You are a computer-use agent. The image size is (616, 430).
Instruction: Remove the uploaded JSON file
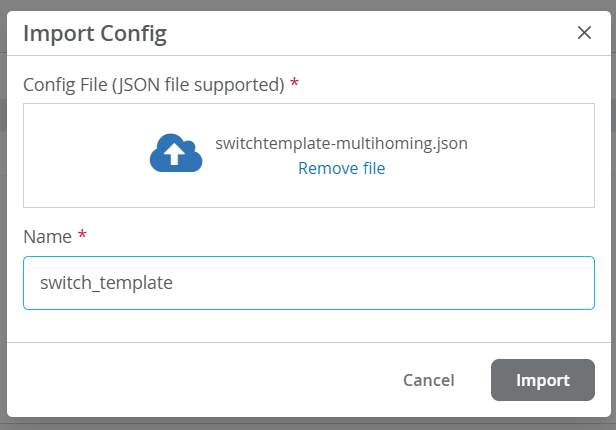pos(341,168)
